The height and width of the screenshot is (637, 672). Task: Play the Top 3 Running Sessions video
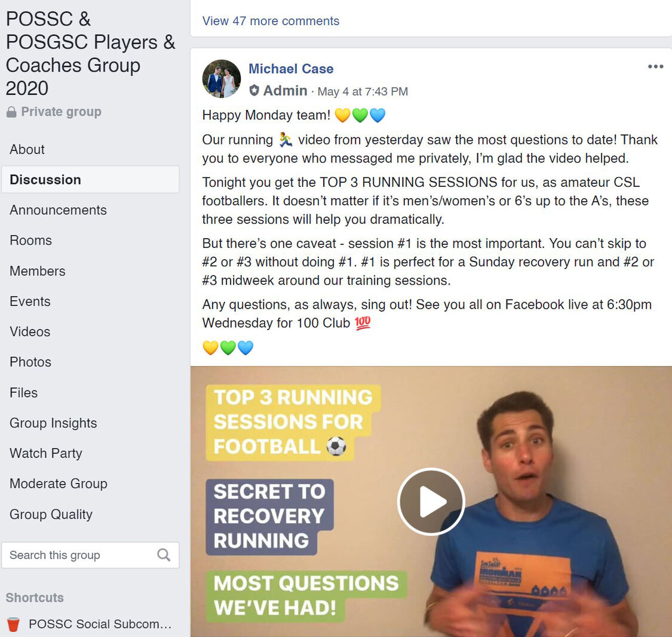[431, 501]
